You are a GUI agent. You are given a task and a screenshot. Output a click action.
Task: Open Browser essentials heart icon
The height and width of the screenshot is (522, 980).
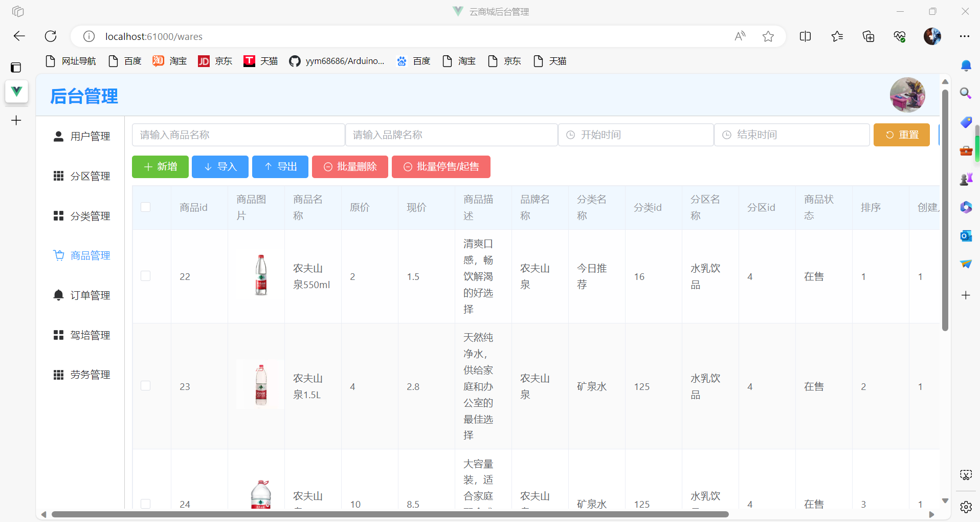[900, 36]
